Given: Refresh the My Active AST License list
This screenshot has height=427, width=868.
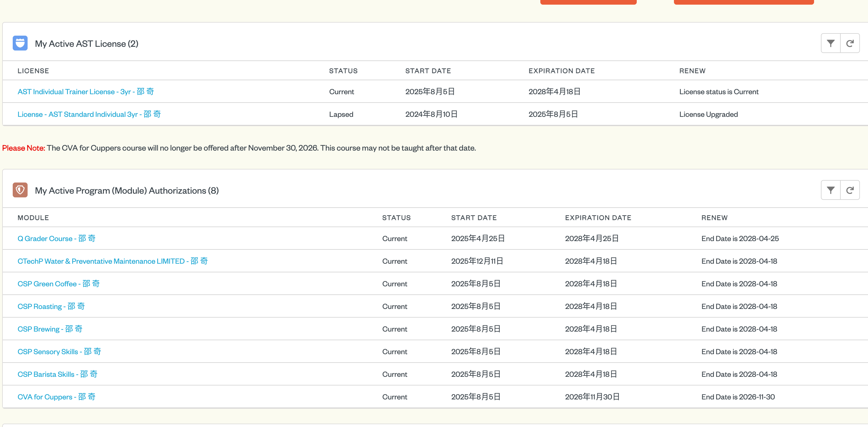Looking at the screenshot, I should point(850,43).
